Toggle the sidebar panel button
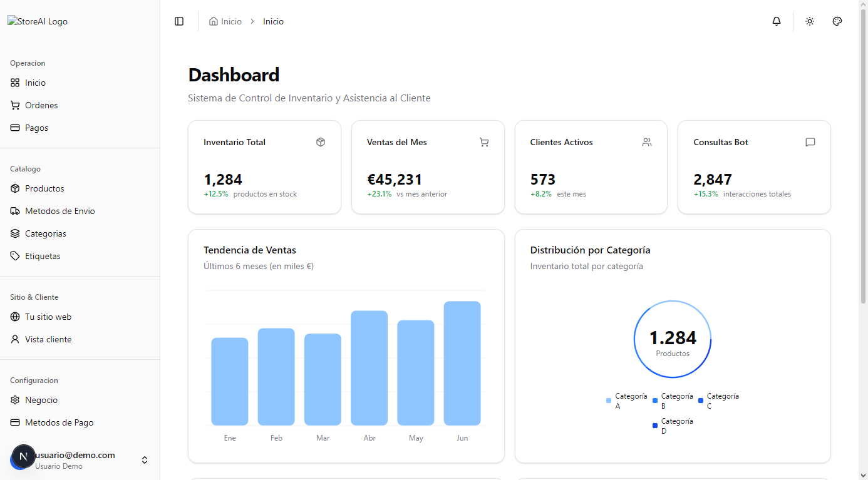 click(179, 21)
